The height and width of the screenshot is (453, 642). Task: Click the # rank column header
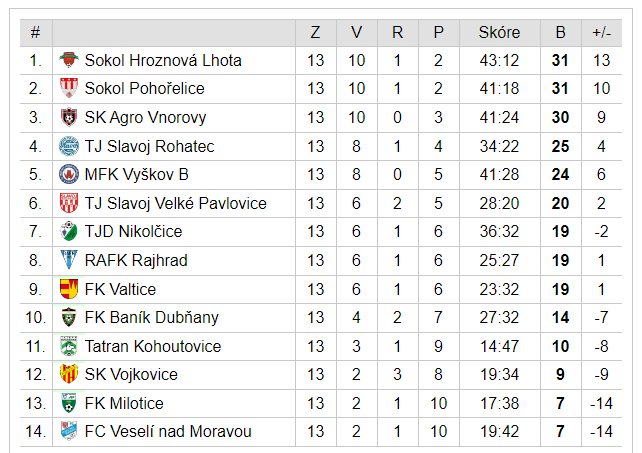35,32
